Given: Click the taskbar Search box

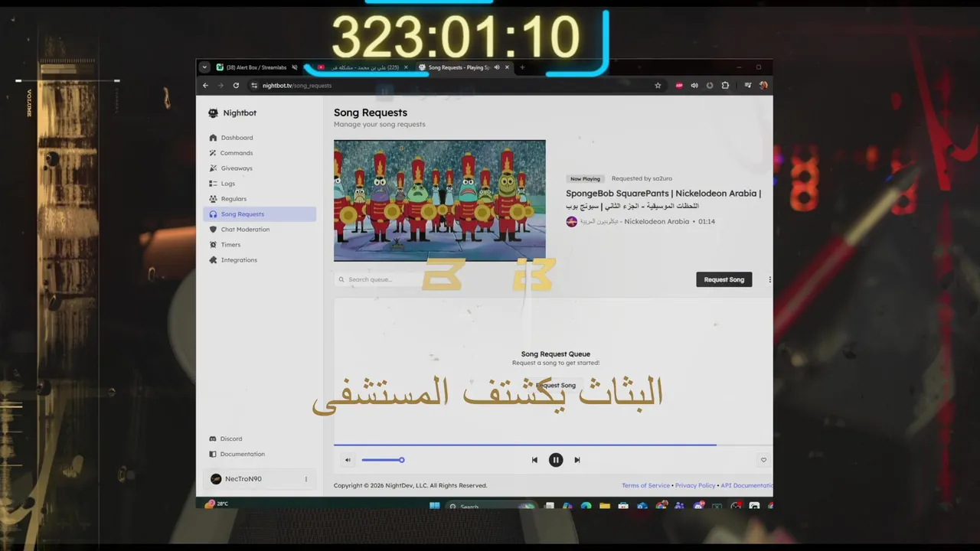Looking at the screenshot, I should (490, 506).
